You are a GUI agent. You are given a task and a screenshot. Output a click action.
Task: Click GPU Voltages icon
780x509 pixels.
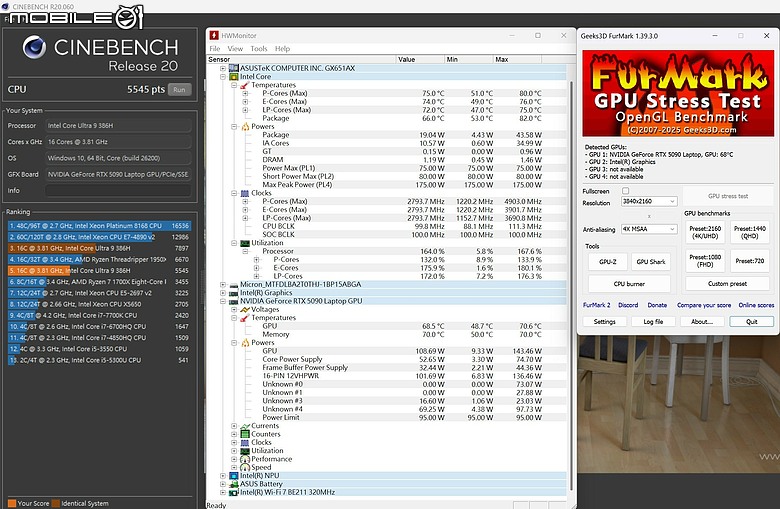[245, 309]
